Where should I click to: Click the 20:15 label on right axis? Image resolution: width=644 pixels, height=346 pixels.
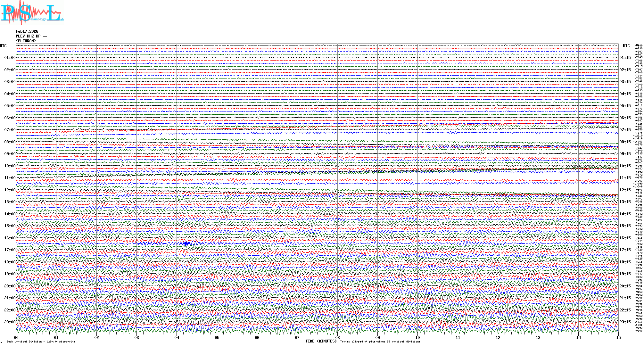coord(625,286)
